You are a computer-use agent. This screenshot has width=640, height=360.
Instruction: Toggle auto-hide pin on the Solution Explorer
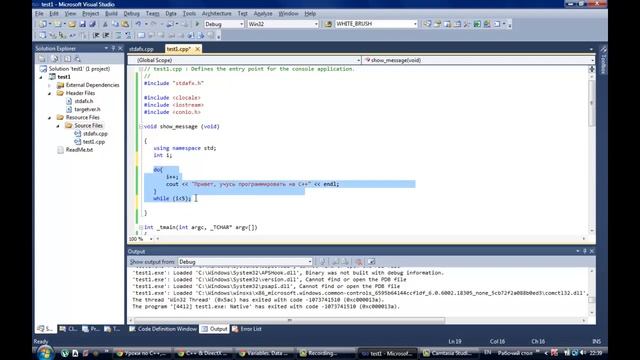113,49
